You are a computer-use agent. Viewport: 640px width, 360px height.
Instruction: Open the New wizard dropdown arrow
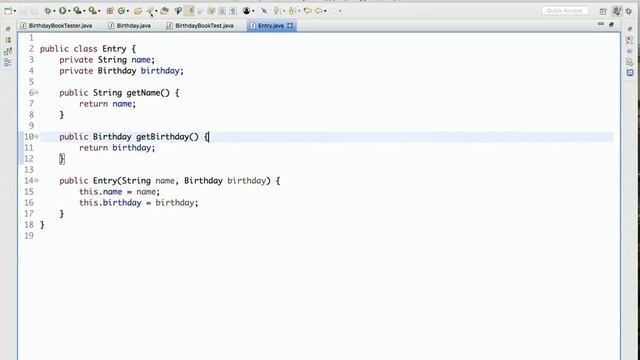click(x=15, y=11)
